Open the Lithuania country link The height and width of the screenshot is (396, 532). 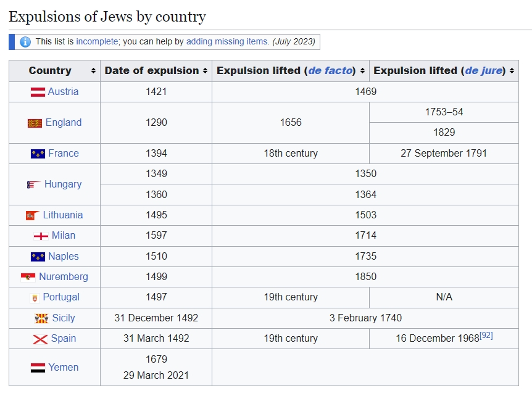click(x=63, y=215)
